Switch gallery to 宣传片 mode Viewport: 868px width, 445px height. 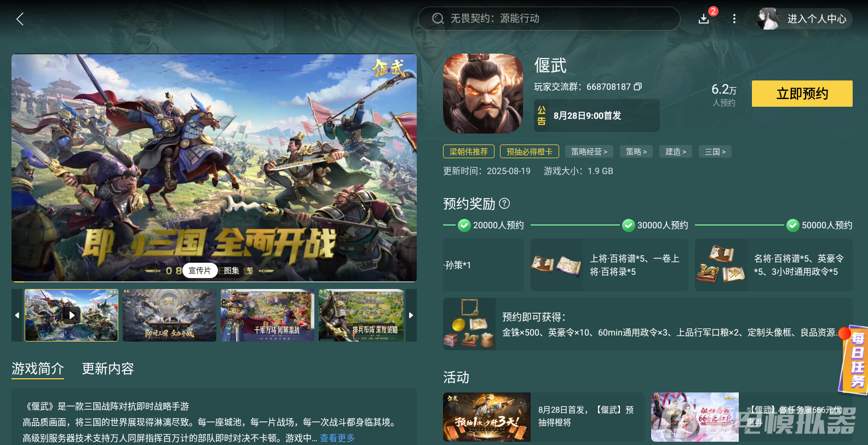pos(200,270)
